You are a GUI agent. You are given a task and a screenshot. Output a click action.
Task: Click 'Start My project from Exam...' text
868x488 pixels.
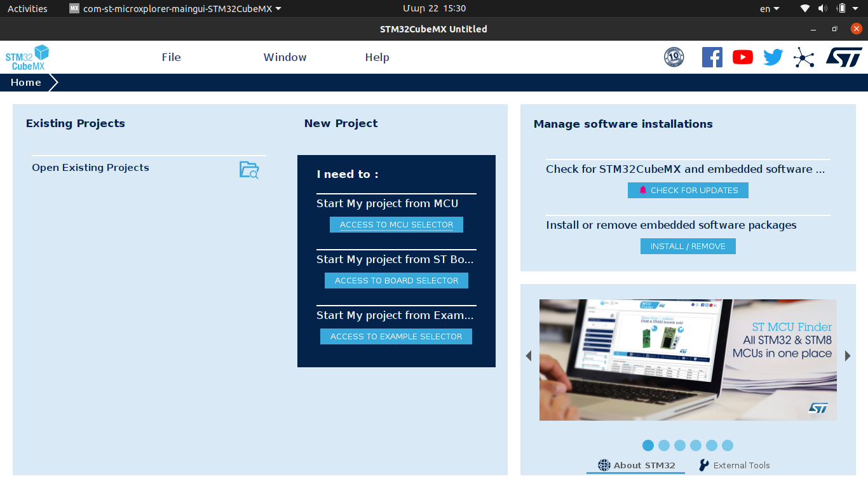pos(395,315)
